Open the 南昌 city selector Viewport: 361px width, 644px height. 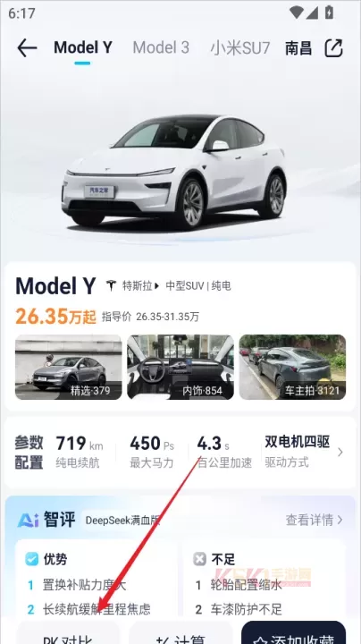point(298,48)
